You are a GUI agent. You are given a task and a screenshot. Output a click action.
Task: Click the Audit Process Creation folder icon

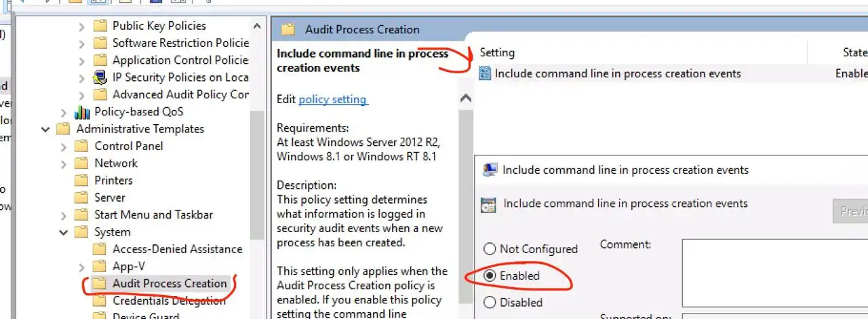coord(100,284)
